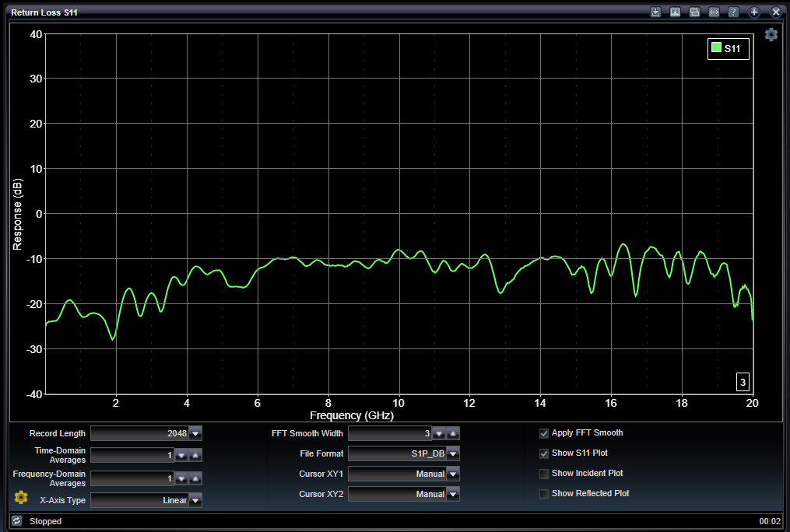Viewport: 790px width, 532px height.
Task: Click the yellow gear beside X-Axis Type
Action: pyautogui.click(x=21, y=497)
